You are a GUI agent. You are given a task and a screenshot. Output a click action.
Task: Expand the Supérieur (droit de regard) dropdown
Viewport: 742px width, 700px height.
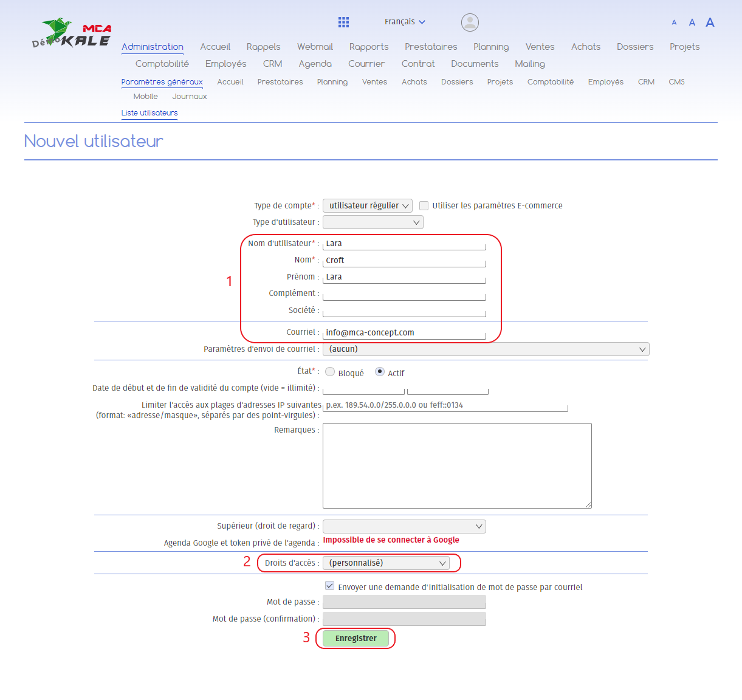point(404,526)
